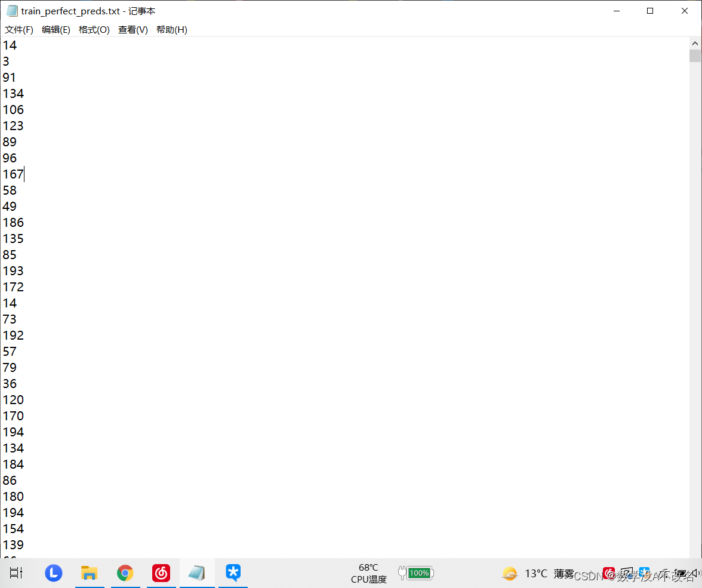Open the 格式(O) menu
This screenshot has height=588, width=702.
94,30
